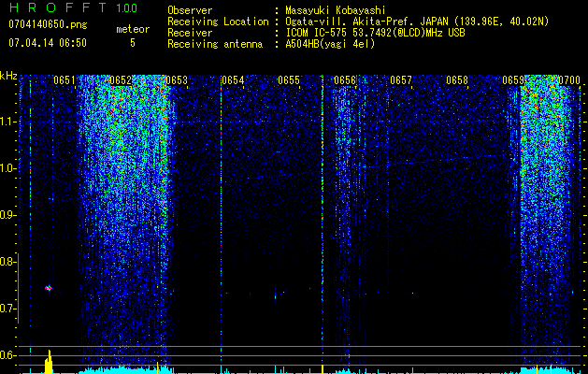Click the kHz axis unit label
The height and width of the screenshot is (374, 588).
(x=8, y=76)
